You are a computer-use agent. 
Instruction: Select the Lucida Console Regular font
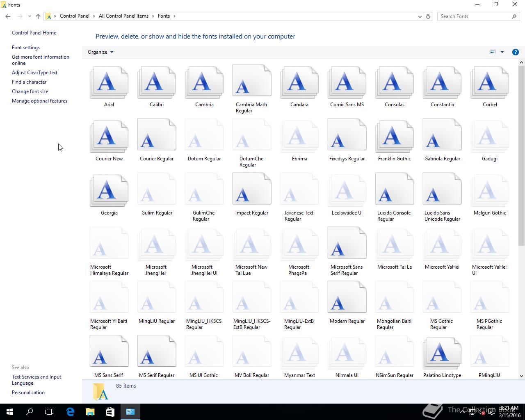(394, 189)
